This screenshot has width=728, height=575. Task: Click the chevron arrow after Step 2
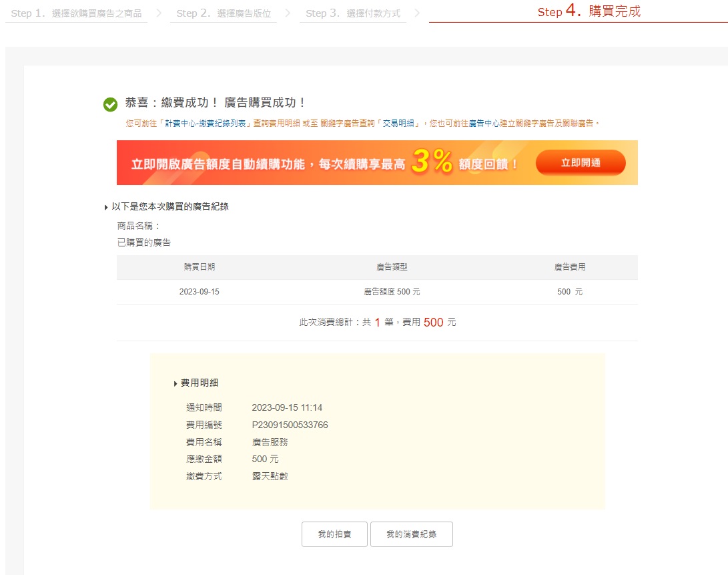click(x=288, y=13)
